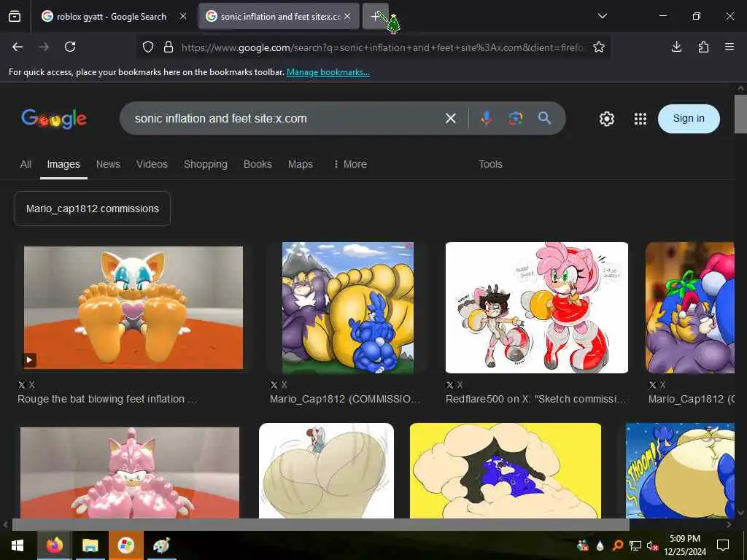Go back with the browser back arrow
This screenshot has width=747, height=560.
[x=18, y=47]
